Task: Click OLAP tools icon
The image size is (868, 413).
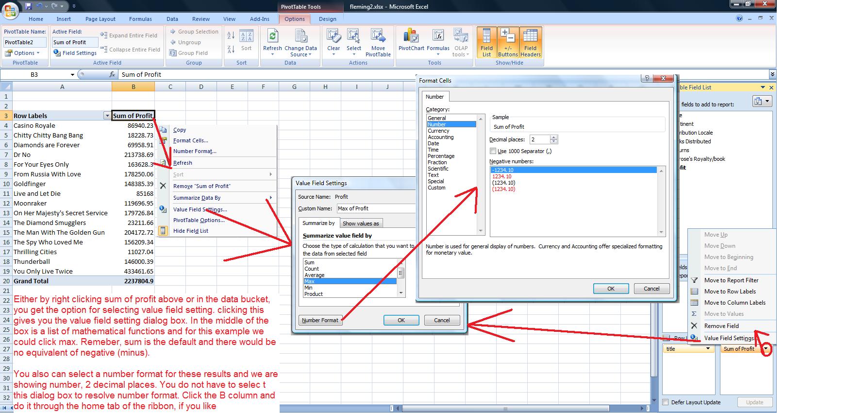Action: (x=461, y=36)
